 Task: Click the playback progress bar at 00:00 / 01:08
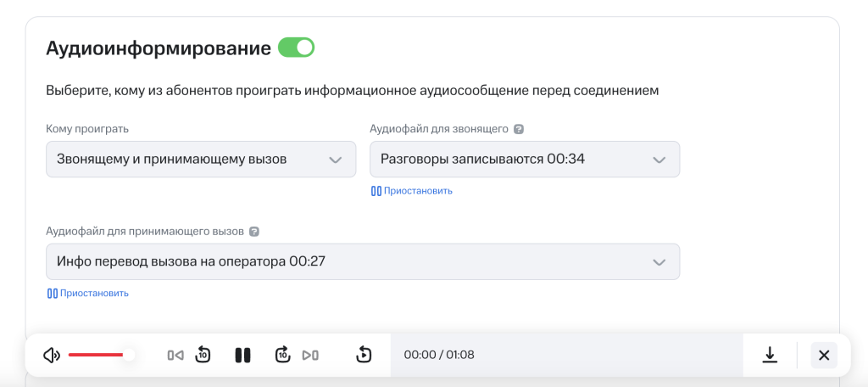coord(567,355)
